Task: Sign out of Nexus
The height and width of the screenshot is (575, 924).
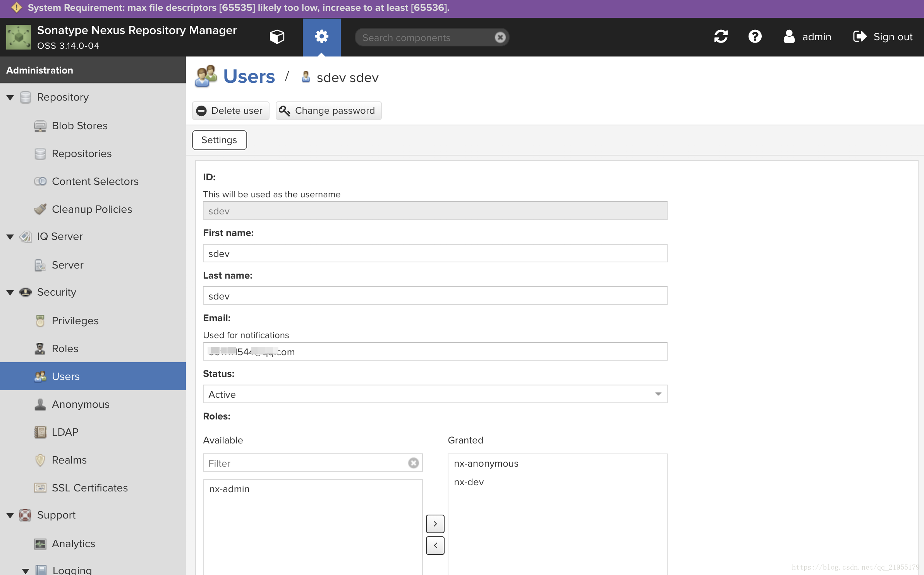Action: 883,37
